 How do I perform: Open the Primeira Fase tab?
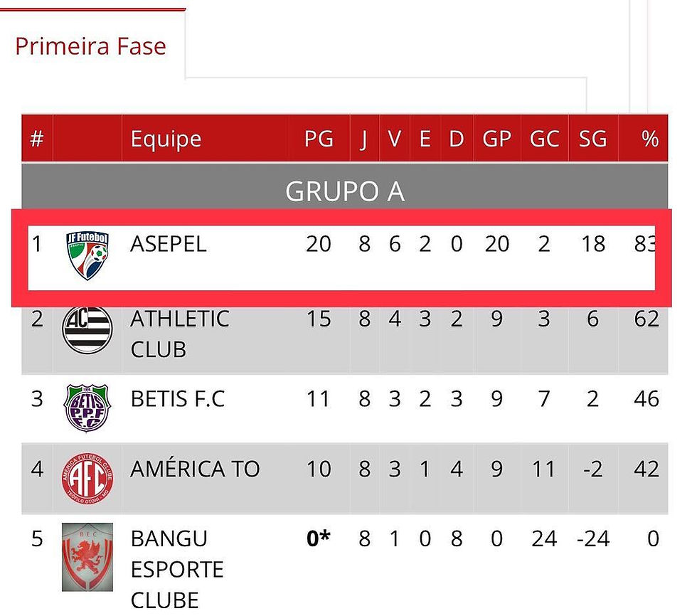pos(91,46)
